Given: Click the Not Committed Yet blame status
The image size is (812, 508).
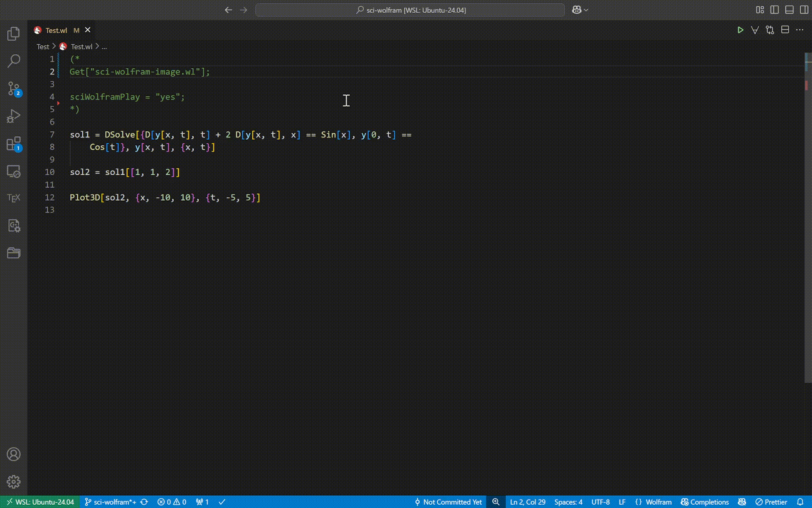Looking at the screenshot, I should (448, 502).
